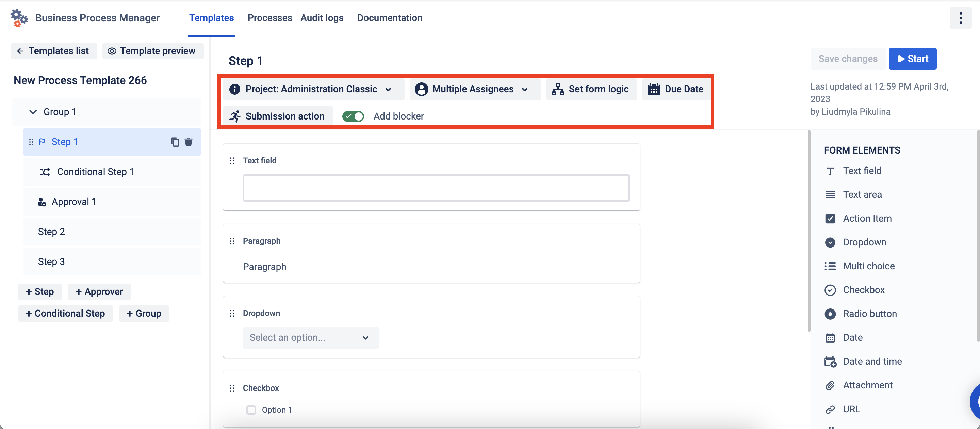Add Date and time form element
The width and height of the screenshot is (980, 429).
pos(872,361)
